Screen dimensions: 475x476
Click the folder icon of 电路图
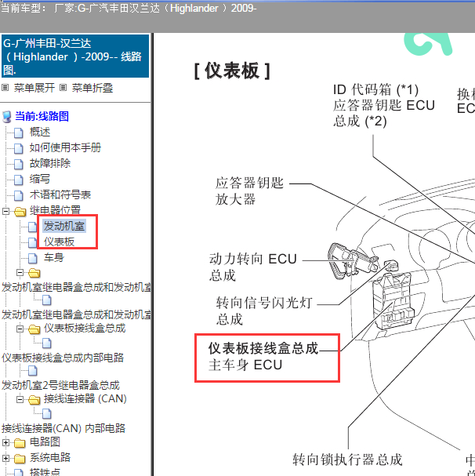[20, 443]
